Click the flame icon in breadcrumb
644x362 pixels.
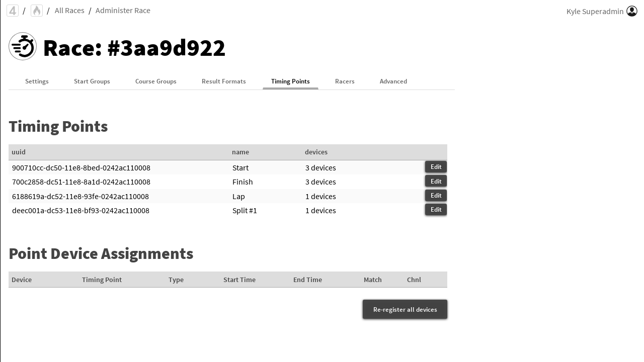click(37, 11)
